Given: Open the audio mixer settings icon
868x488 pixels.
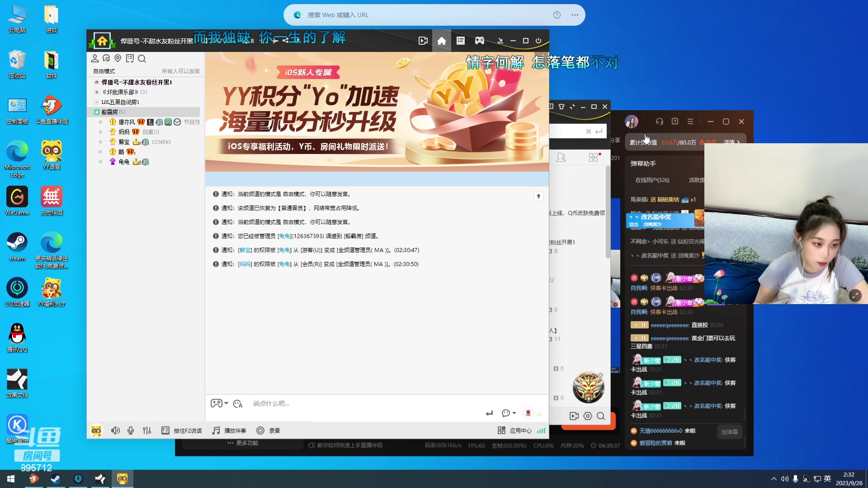Looking at the screenshot, I should 146,430.
